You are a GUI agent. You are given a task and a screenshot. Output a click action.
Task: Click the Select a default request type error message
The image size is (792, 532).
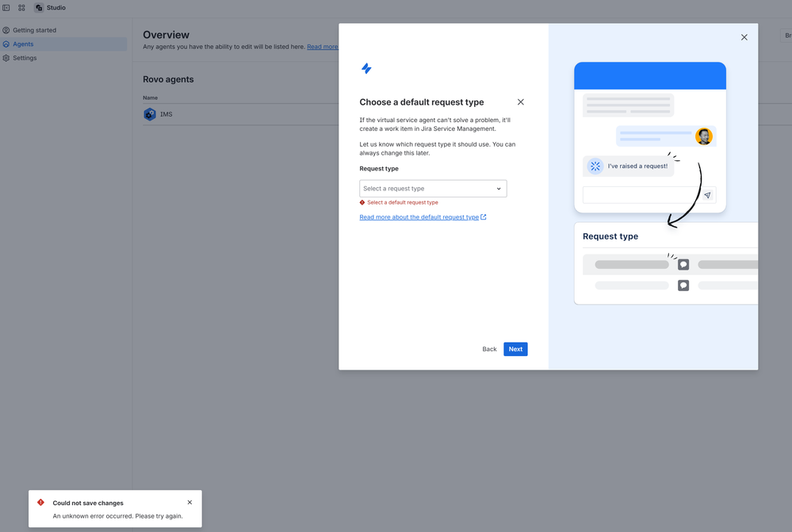[403, 203]
